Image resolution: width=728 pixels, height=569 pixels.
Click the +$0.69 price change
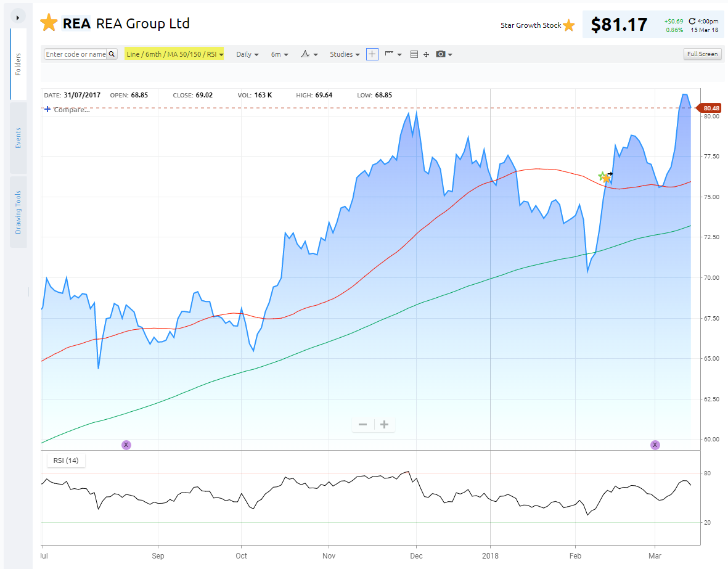click(674, 22)
